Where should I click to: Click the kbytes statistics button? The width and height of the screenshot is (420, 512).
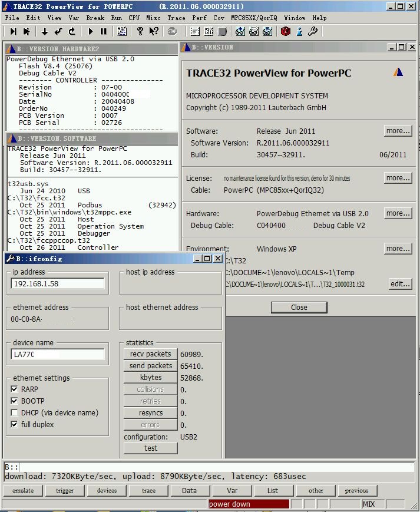150,378
